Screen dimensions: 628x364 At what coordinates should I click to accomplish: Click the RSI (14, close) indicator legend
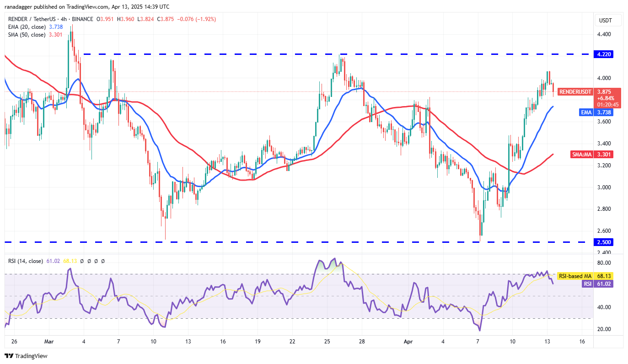tap(26, 261)
